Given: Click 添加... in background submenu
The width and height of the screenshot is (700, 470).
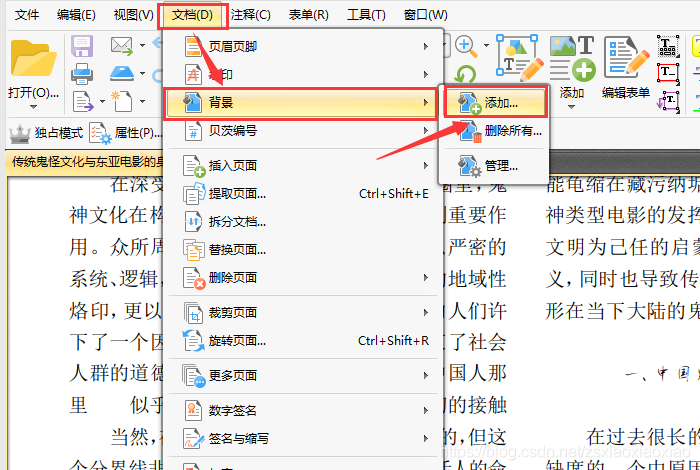Looking at the screenshot, I should pyautogui.click(x=495, y=103).
